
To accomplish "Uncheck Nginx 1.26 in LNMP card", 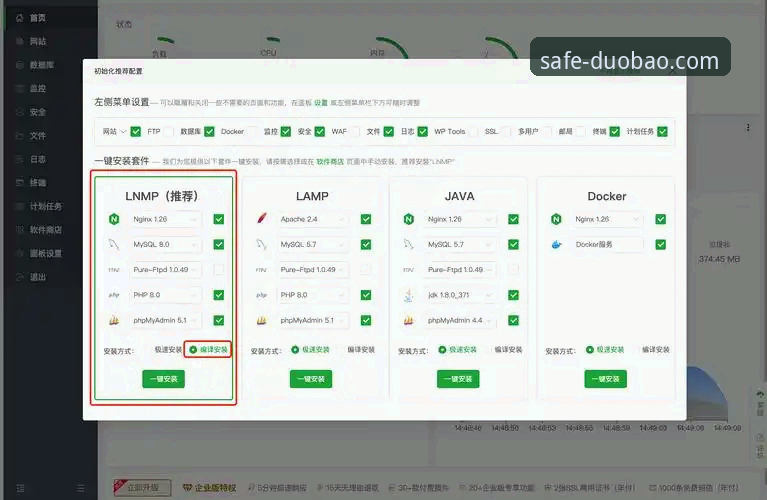I will pyautogui.click(x=219, y=219).
